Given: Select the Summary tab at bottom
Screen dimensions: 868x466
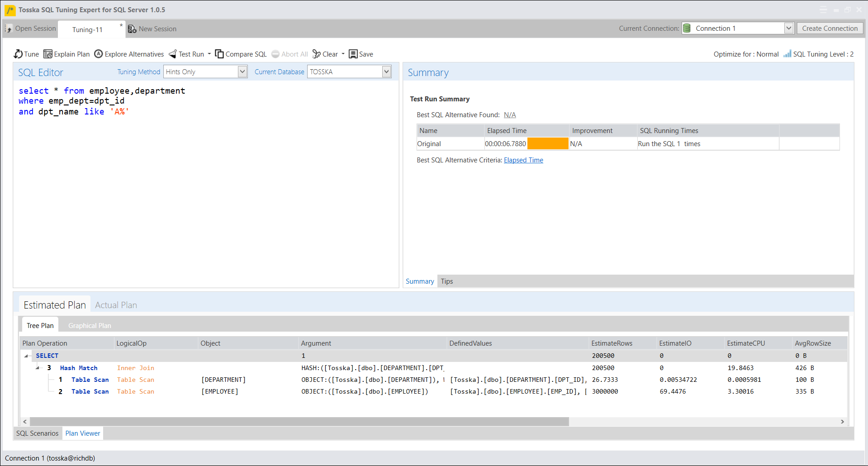Looking at the screenshot, I should 420,281.
